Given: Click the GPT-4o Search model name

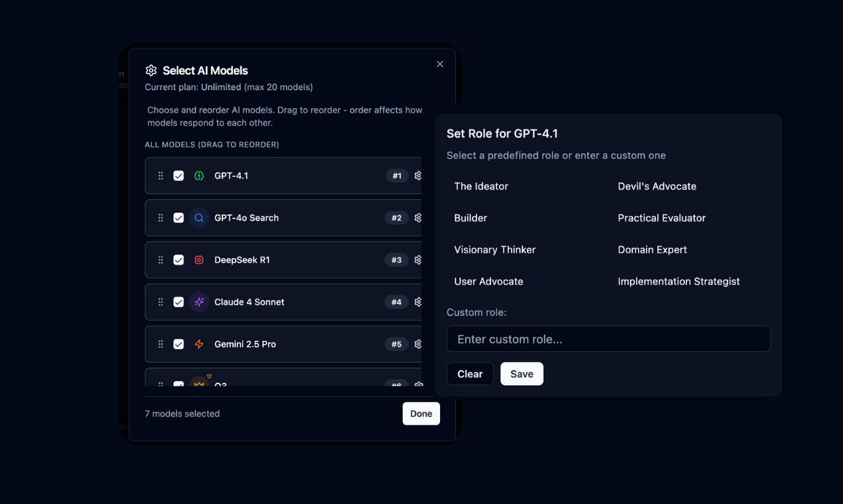Looking at the screenshot, I should [x=246, y=218].
